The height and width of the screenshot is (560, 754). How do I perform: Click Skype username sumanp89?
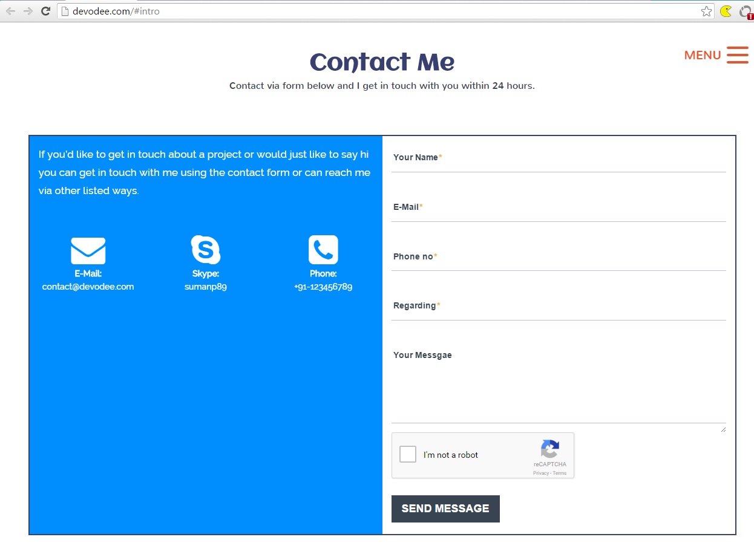click(x=206, y=287)
